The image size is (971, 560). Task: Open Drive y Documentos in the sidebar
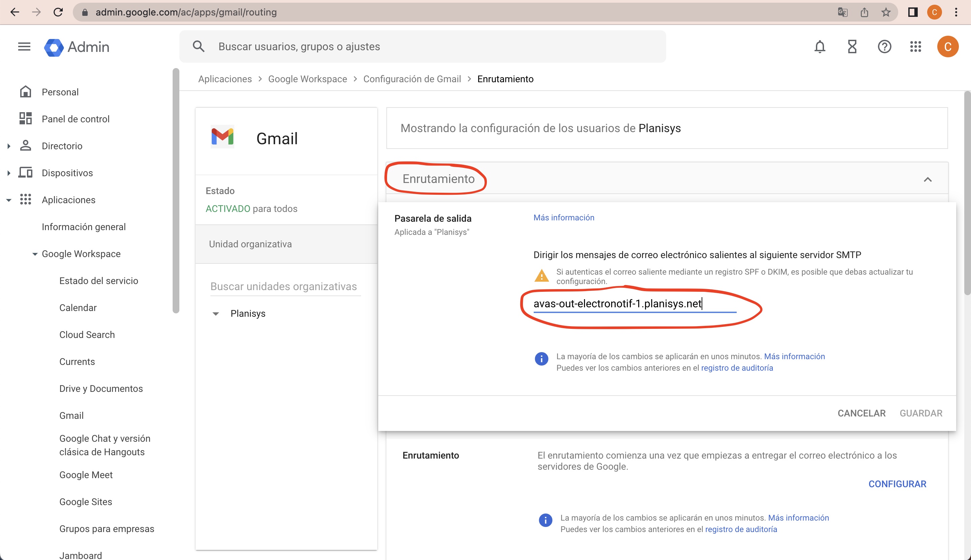point(101,388)
